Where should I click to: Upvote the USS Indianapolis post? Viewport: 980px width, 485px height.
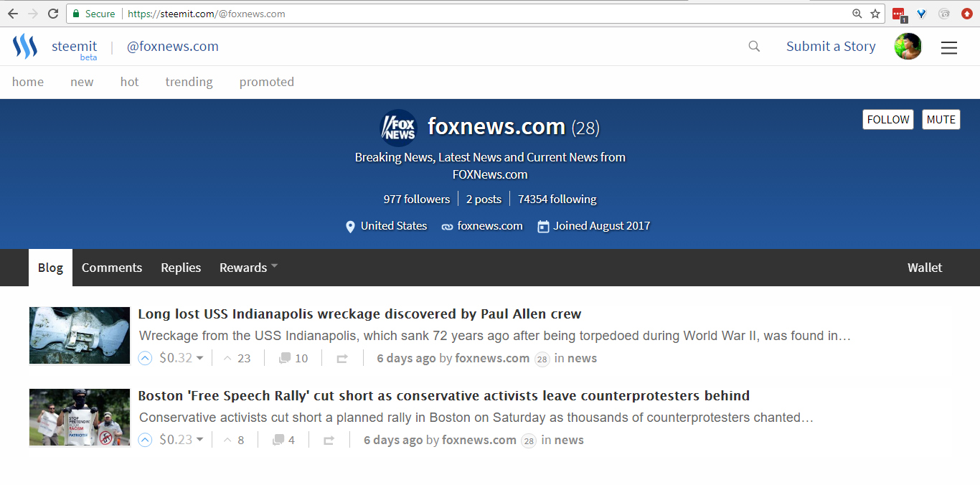click(x=145, y=358)
